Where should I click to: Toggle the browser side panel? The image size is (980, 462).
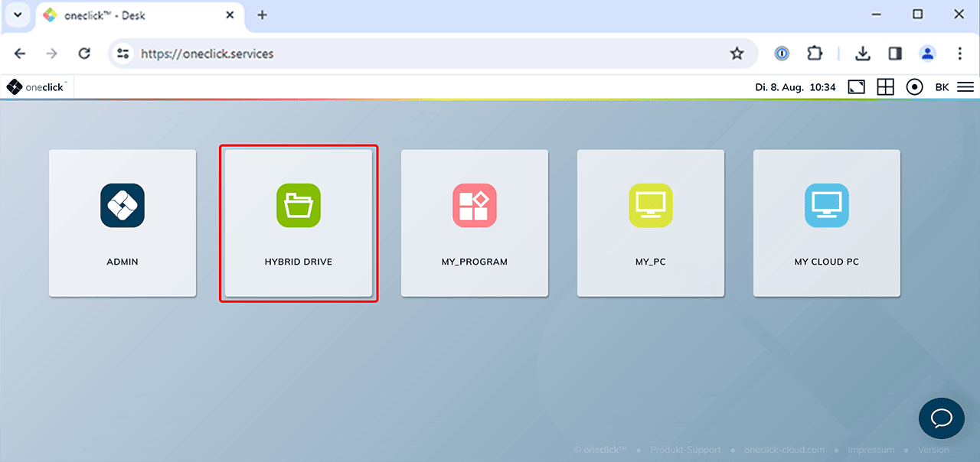click(894, 54)
